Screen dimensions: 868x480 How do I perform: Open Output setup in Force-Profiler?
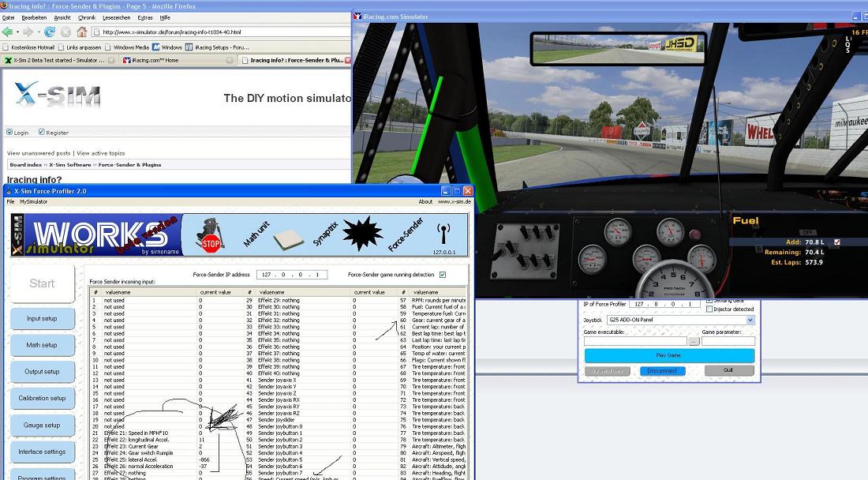[42, 372]
